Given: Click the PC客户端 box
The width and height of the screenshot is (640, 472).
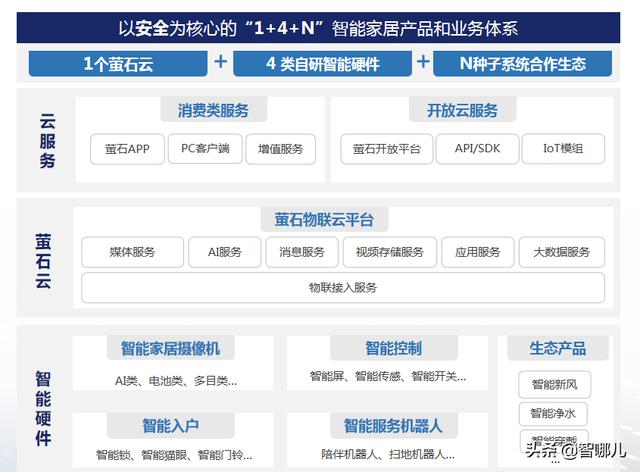Looking at the screenshot, I should [205, 149].
